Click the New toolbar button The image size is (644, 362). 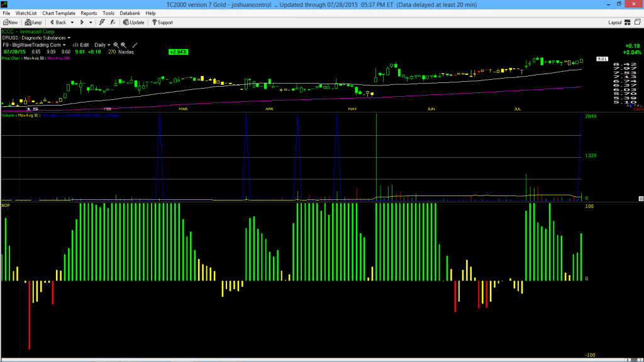[x=10, y=23]
